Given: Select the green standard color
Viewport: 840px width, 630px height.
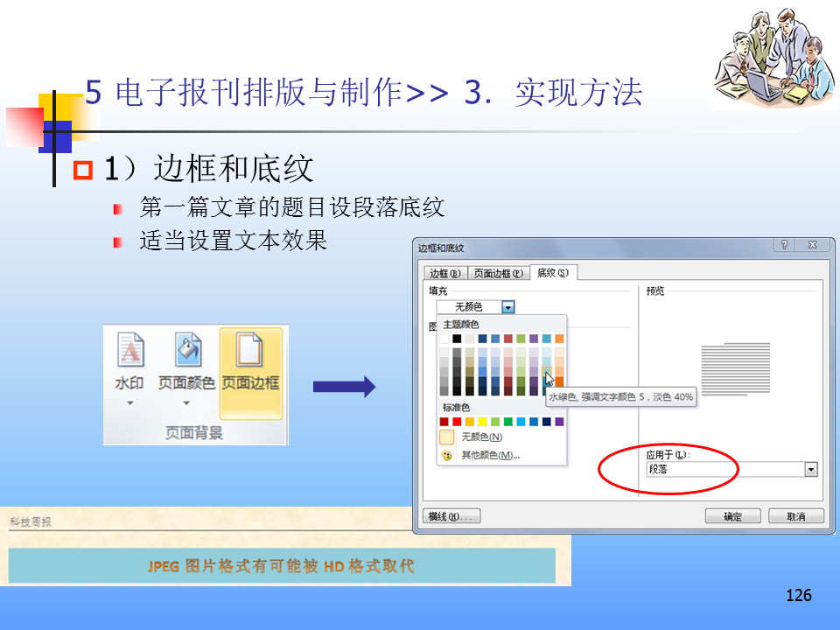Looking at the screenshot, I should [x=508, y=422].
